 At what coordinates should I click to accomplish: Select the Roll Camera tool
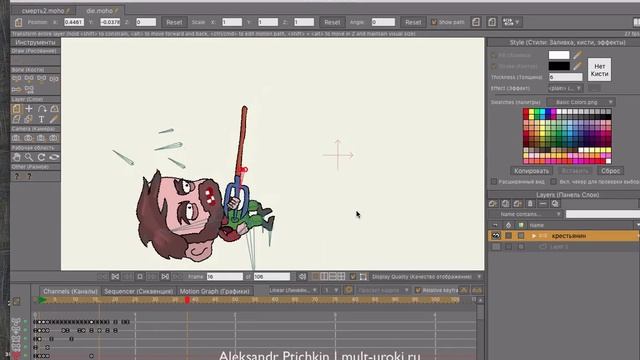(42, 138)
